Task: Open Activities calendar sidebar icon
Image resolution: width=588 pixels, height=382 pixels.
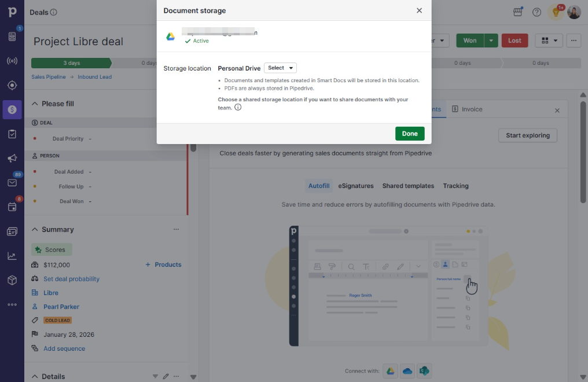Action: click(x=12, y=207)
